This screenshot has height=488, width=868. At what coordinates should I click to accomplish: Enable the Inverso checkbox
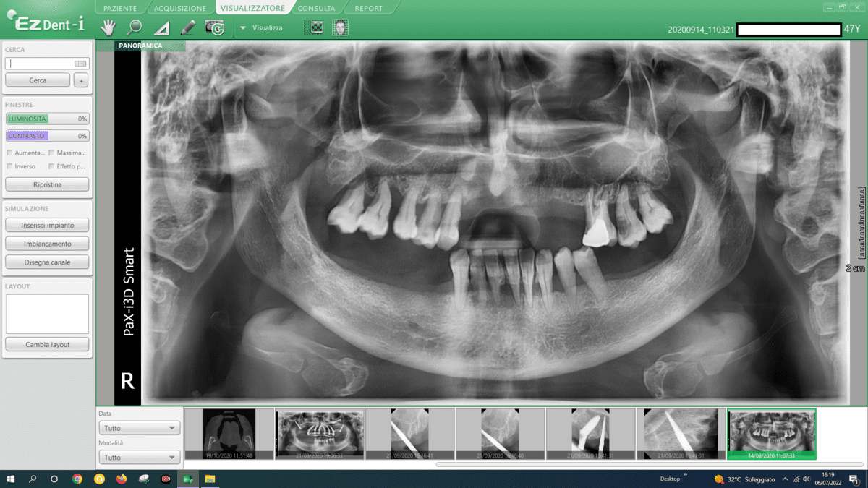coord(9,166)
